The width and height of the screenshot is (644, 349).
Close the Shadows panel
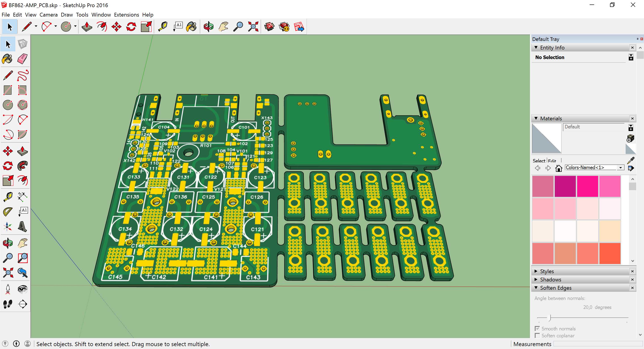click(x=633, y=279)
